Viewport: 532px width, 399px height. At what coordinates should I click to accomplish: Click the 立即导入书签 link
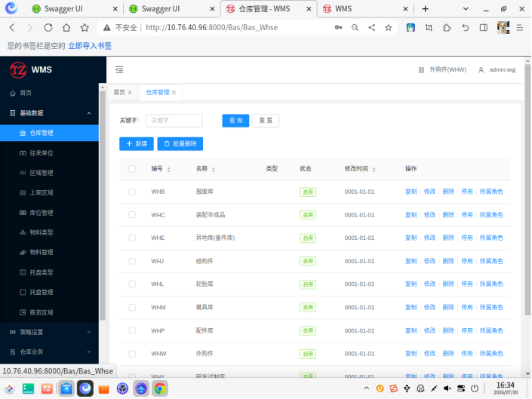tap(90, 46)
